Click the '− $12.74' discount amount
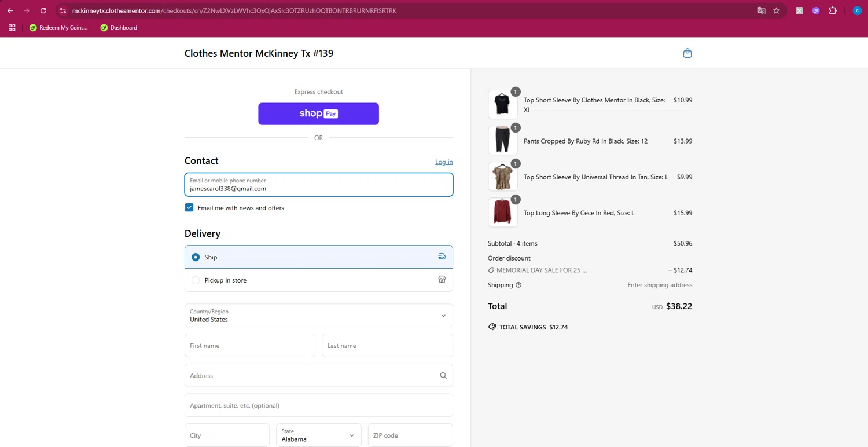868x447 pixels. click(681, 270)
